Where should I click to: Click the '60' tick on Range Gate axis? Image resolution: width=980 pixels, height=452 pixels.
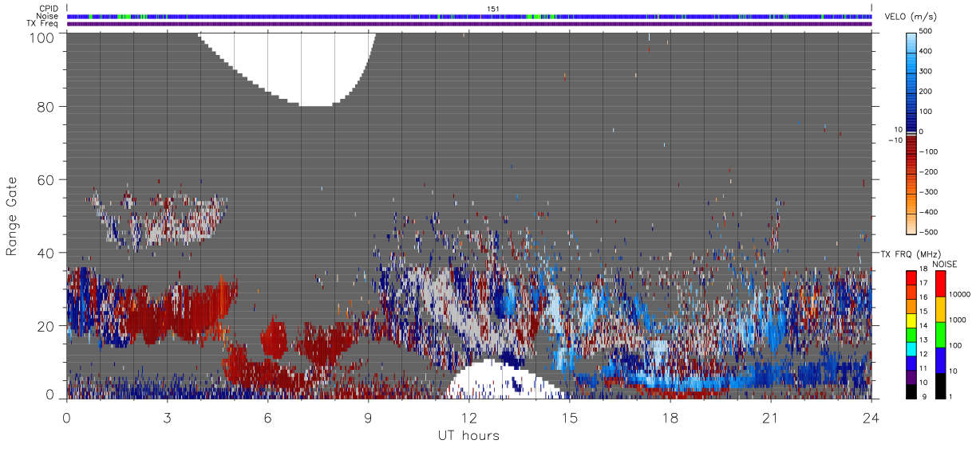(45, 179)
